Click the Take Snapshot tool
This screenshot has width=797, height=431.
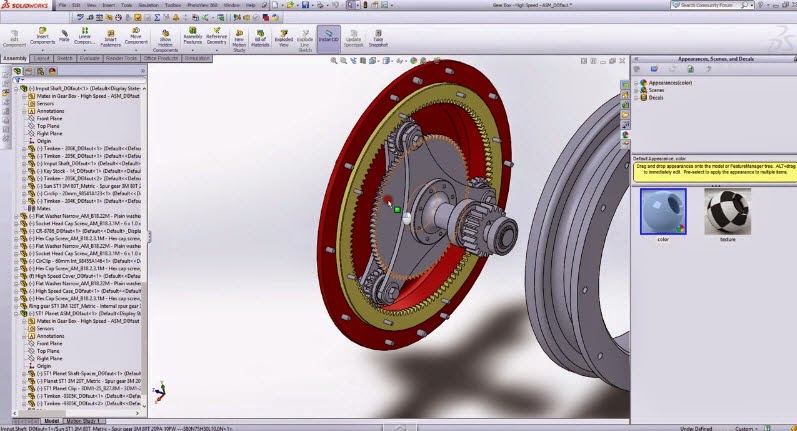(378, 39)
